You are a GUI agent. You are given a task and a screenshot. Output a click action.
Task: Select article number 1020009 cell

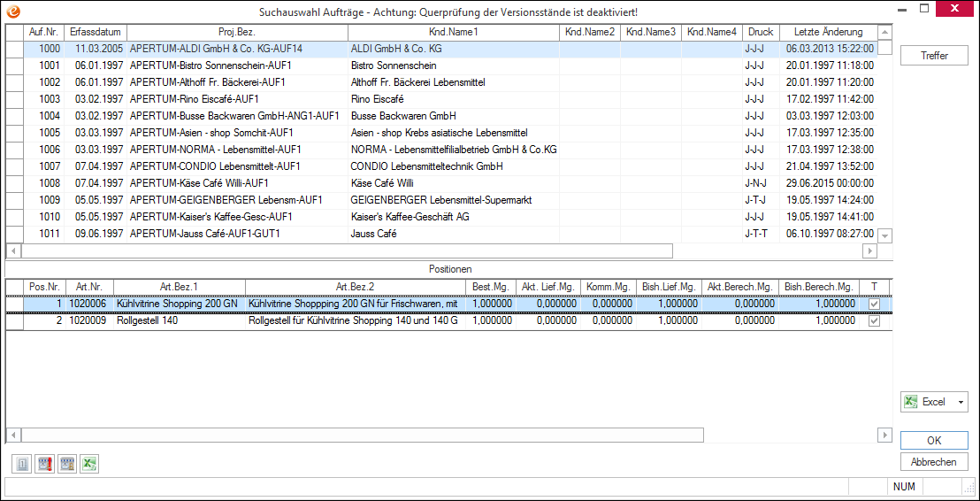[x=90, y=320]
